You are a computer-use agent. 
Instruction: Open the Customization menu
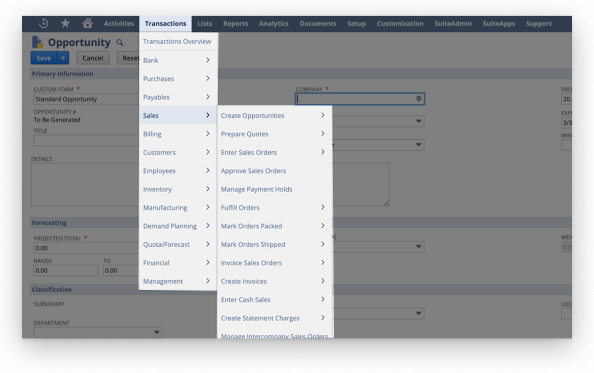[x=400, y=23]
